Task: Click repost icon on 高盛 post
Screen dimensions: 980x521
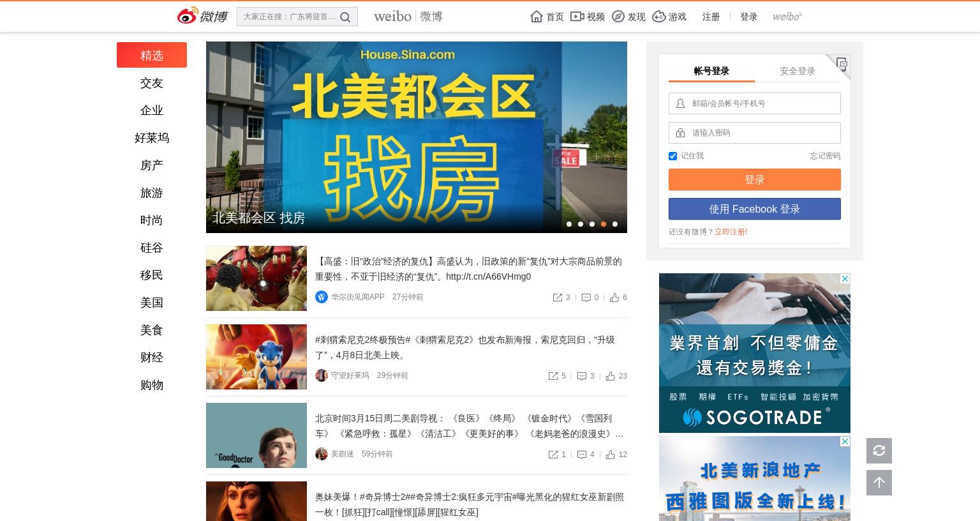Action: pos(558,298)
